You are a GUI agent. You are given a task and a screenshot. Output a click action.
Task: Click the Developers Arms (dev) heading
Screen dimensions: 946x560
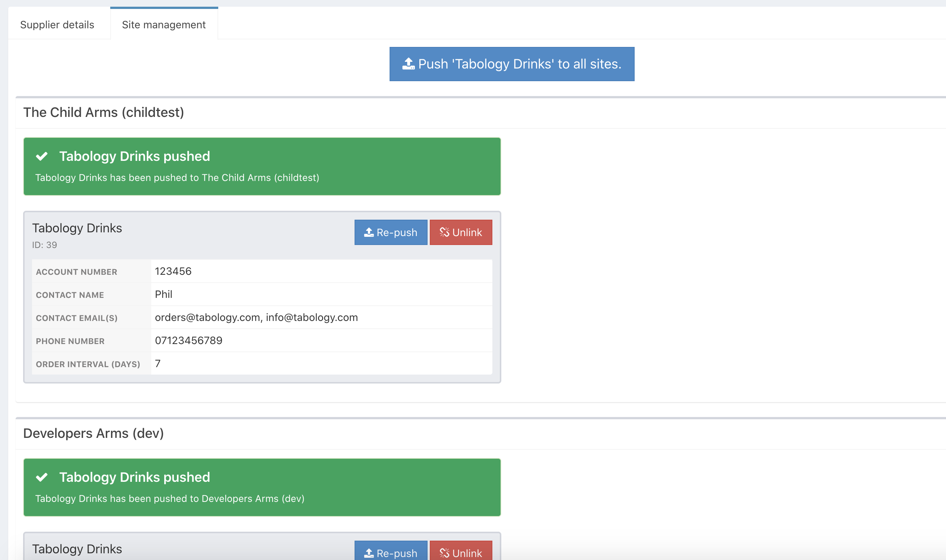(93, 433)
